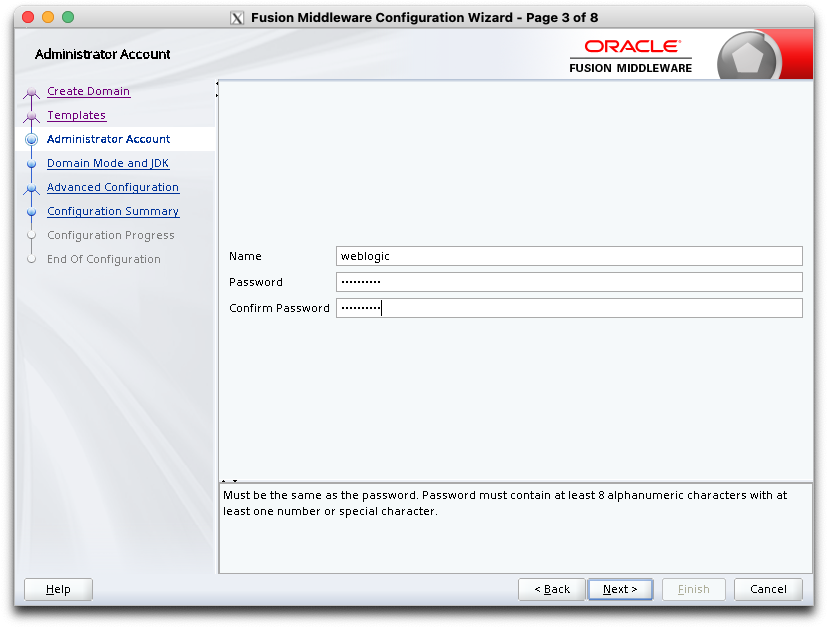Click the Name field label
Viewport: 828px width, 628px height.
pos(245,256)
